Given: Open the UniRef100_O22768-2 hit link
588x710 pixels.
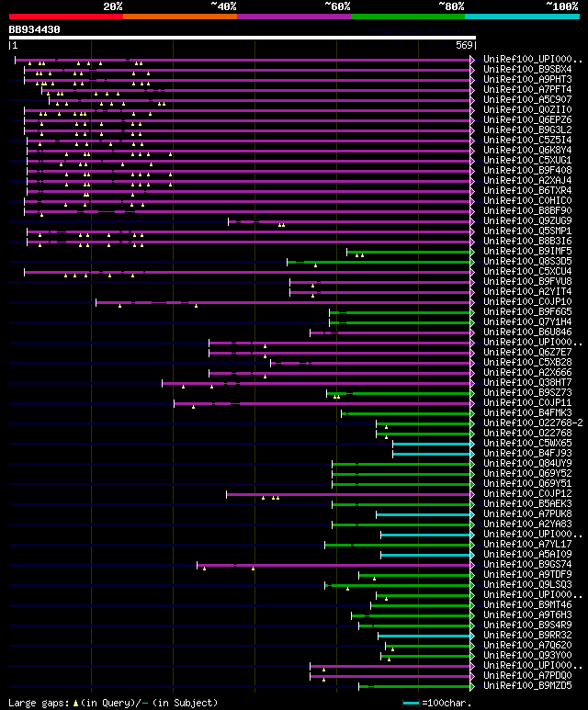Looking at the screenshot, I should pos(533,423).
